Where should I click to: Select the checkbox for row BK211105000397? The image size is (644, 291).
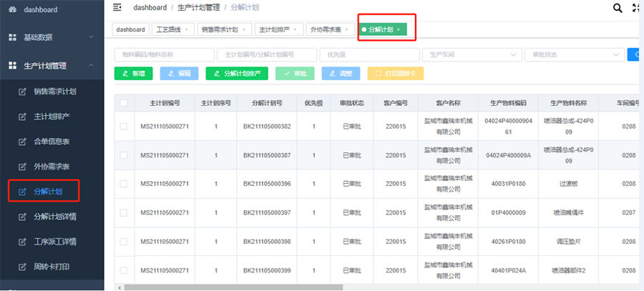(x=124, y=212)
